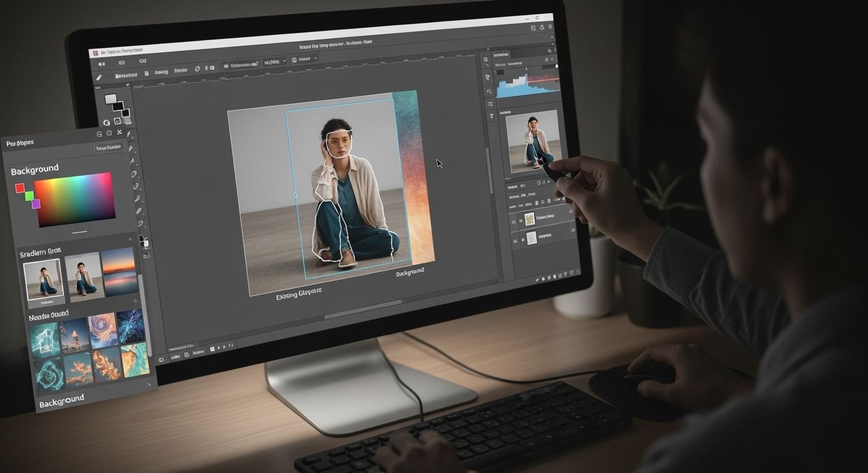Open the sohes dropdown in options bar
Screen dimensions: 868x473
(275, 62)
